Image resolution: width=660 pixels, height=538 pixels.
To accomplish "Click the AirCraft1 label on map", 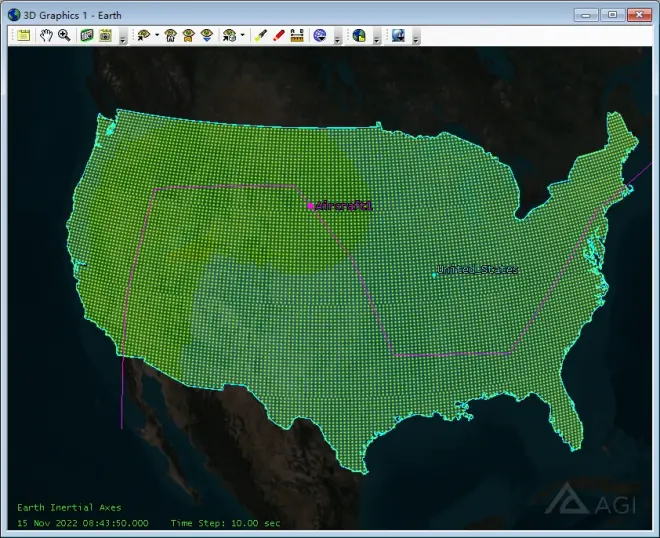I will coord(344,205).
